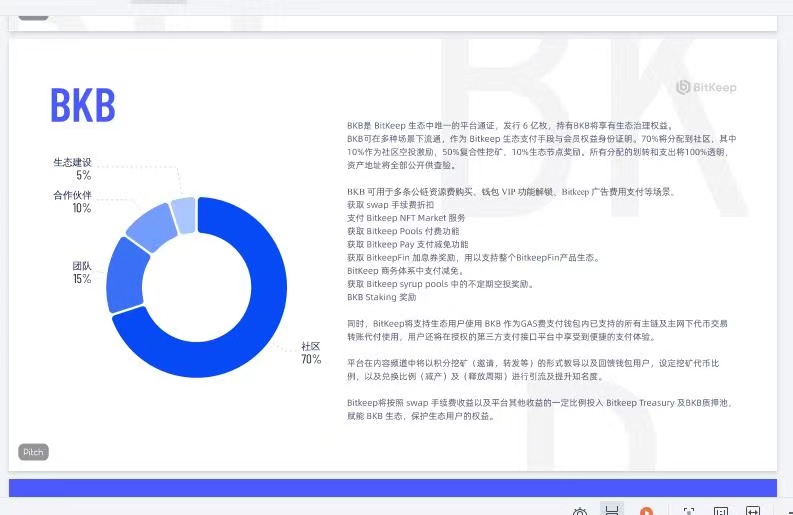Click the paragraph starting 平台在内容频道中将以积分挖矿
The height and width of the screenshot is (515, 793).
coord(533,370)
